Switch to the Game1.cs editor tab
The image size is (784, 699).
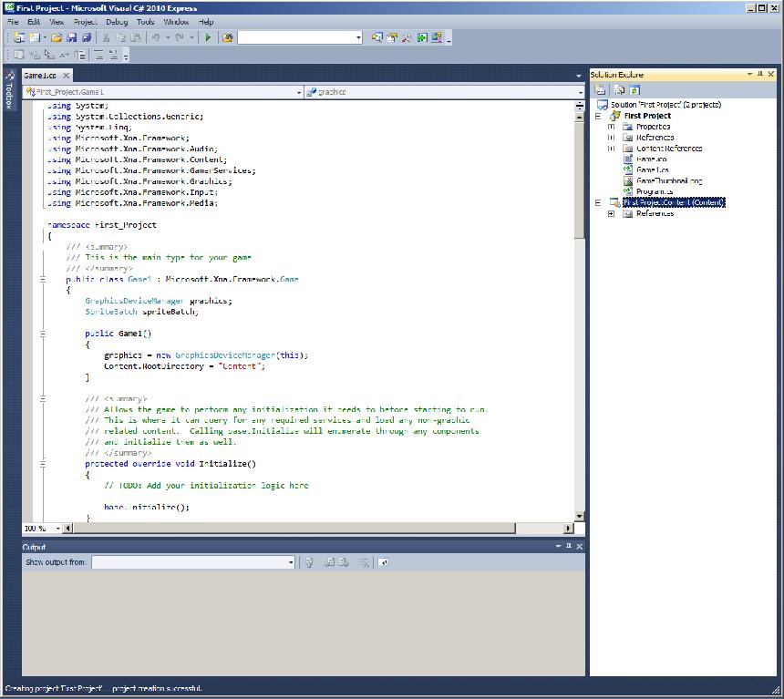40,76
